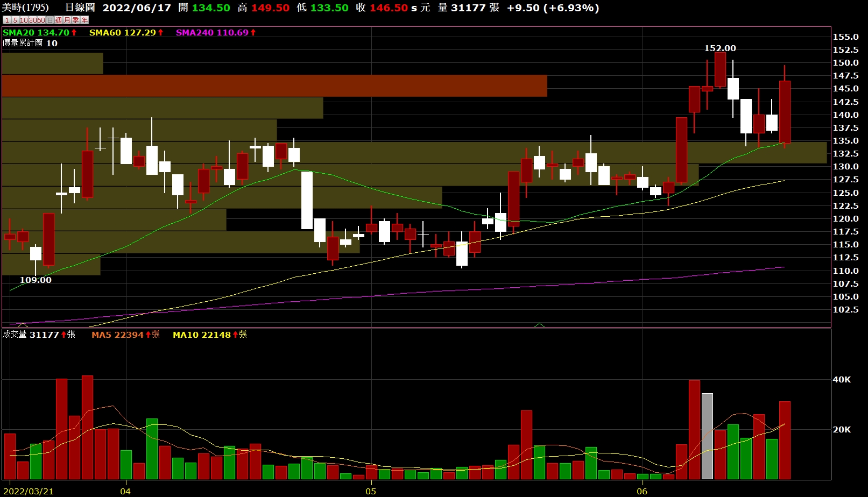The width and height of the screenshot is (868, 497).
Task: Click the latest red volume bar
Action: pos(785,440)
